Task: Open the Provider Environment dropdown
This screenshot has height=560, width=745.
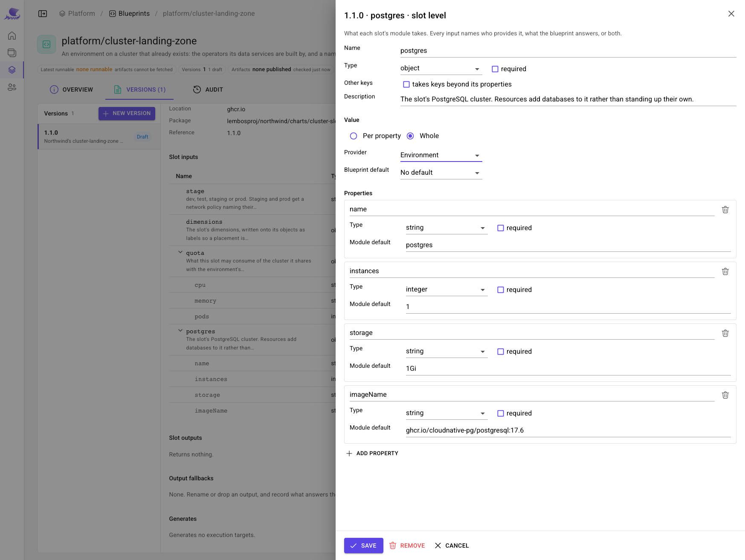Action: point(441,155)
